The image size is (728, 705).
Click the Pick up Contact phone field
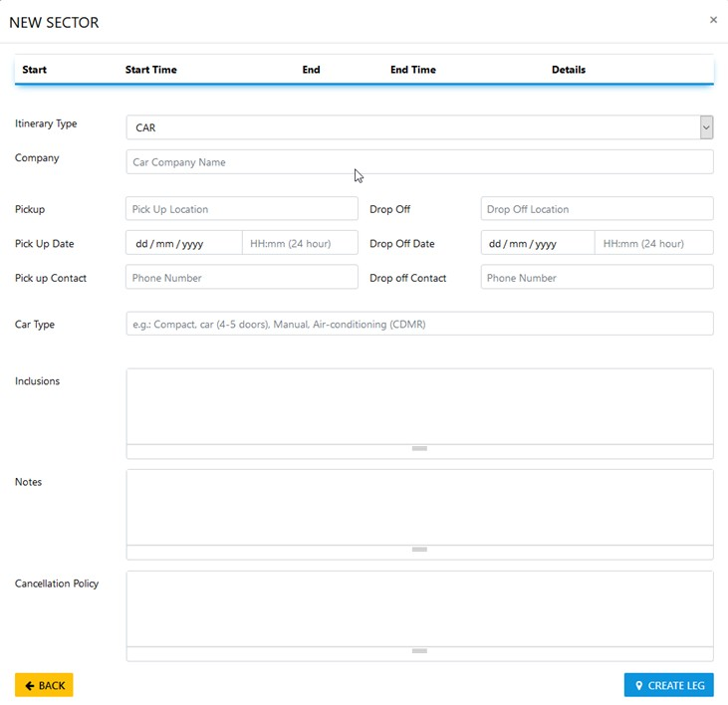coord(241,278)
